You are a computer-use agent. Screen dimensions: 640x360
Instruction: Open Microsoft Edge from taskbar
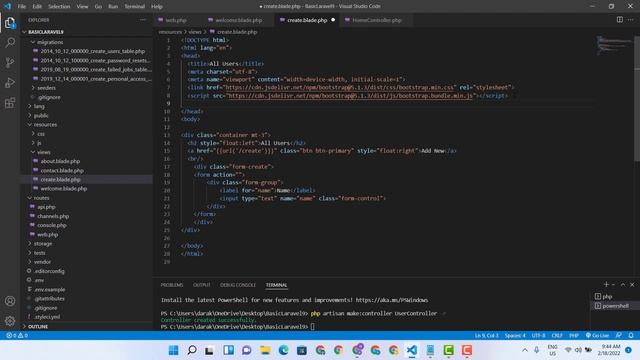click(x=284, y=350)
